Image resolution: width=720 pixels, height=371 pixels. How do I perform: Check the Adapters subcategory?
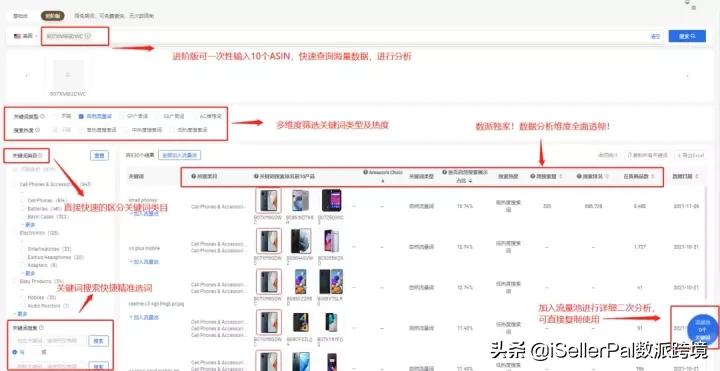[x=23, y=265]
